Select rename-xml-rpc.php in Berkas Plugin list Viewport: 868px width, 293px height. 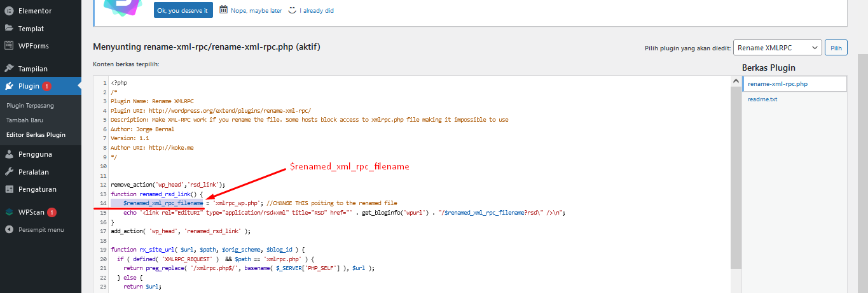pyautogui.click(x=777, y=84)
